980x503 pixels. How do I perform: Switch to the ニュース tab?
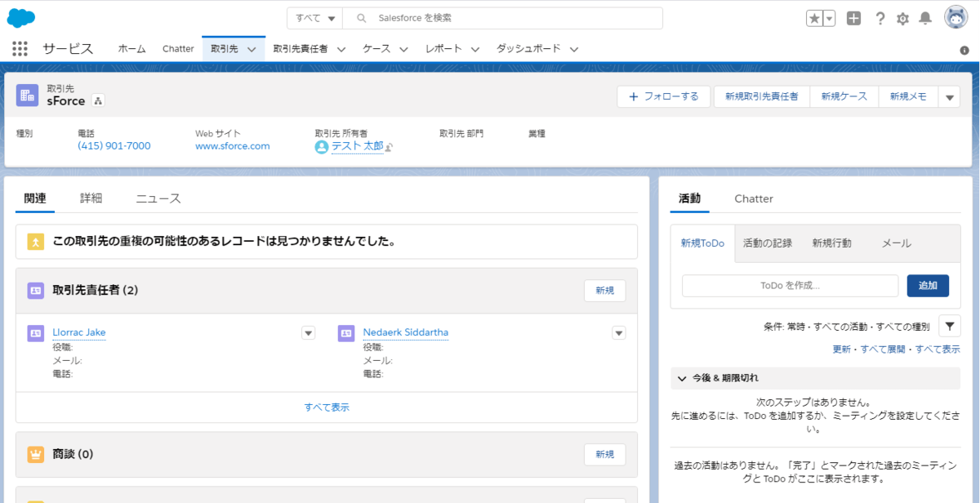[x=158, y=198]
